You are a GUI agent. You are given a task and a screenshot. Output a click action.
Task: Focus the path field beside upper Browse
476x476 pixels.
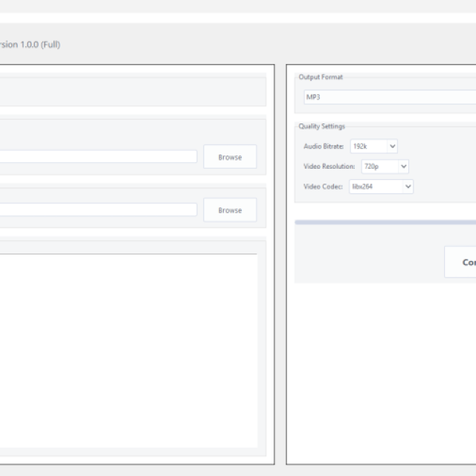(97, 157)
